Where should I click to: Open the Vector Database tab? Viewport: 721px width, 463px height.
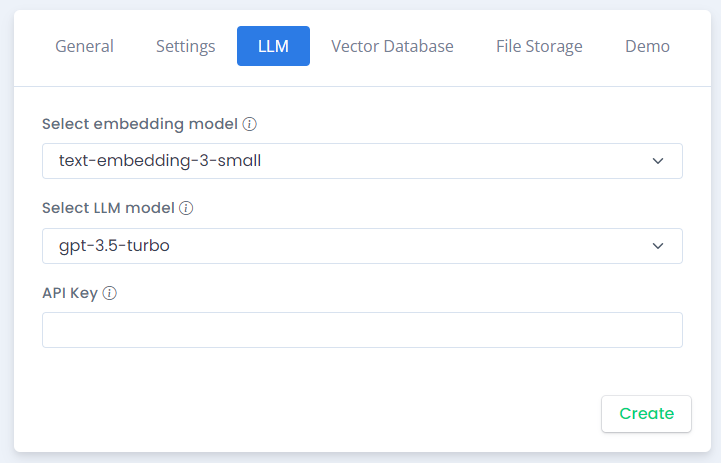[x=392, y=46]
